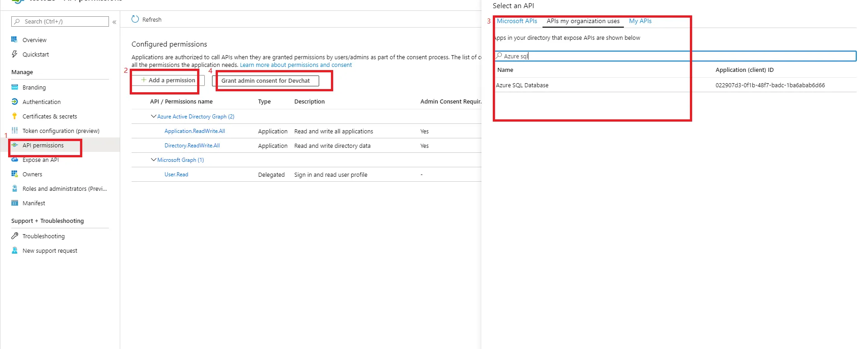The width and height of the screenshot is (868, 349).
Task: Open Quickstart in the sidebar
Action: (36, 54)
